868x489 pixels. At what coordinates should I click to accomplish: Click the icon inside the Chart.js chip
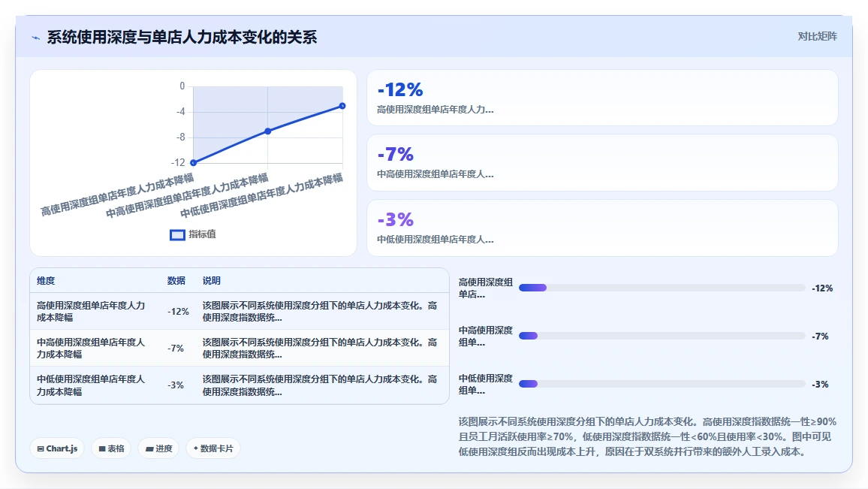[41, 449]
